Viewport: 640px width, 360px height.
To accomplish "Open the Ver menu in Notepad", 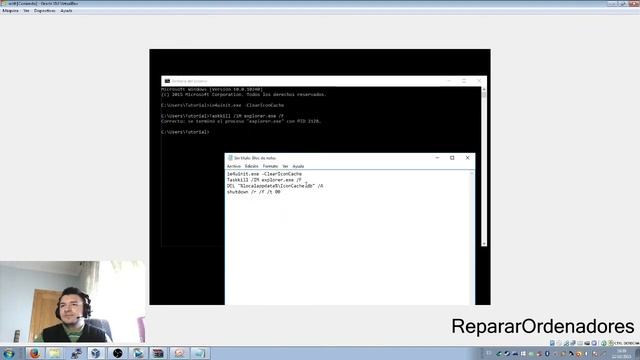I will (x=285, y=166).
